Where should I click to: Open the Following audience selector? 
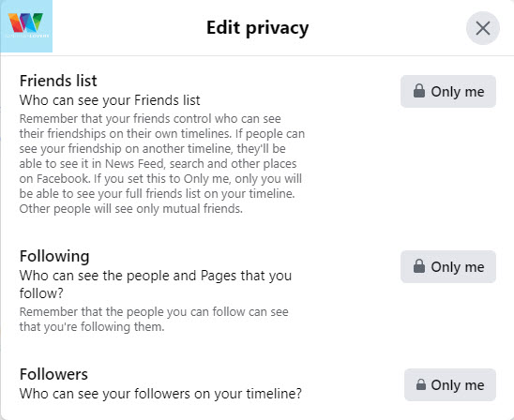click(x=448, y=266)
